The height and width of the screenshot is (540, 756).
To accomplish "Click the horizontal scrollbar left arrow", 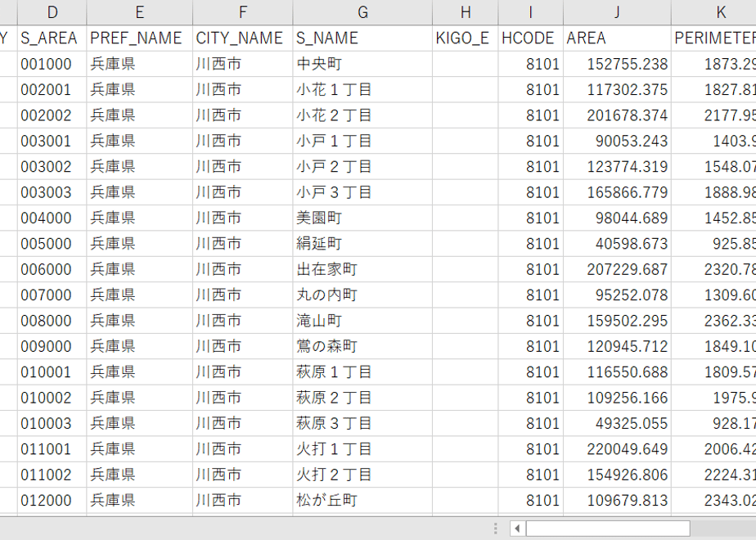I will pos(517,529).
